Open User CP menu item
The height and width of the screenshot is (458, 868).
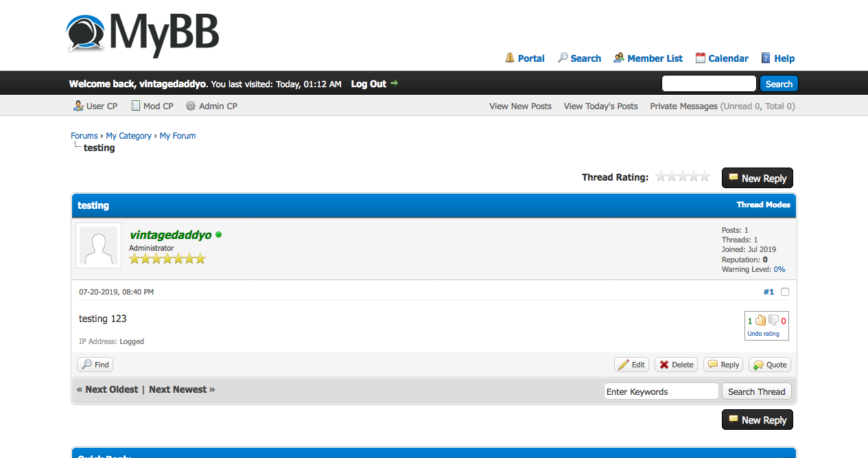pyautogui.click(x=95, y=106)
